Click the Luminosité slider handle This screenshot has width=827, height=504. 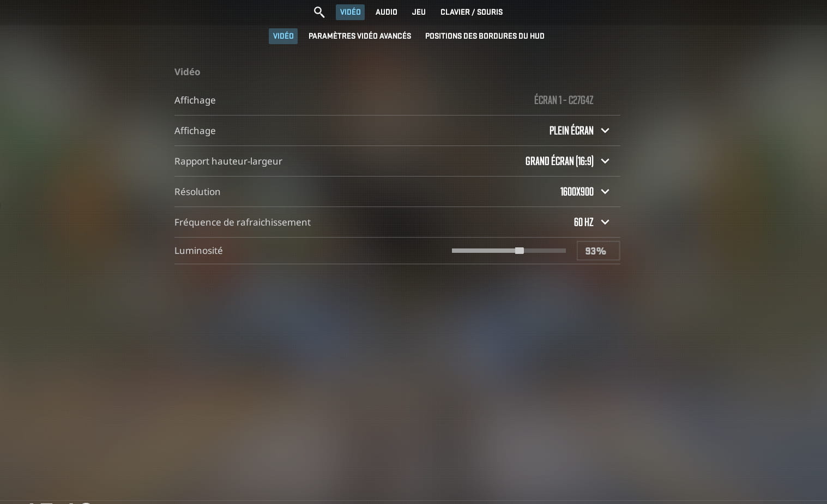[x=520, y=251]
